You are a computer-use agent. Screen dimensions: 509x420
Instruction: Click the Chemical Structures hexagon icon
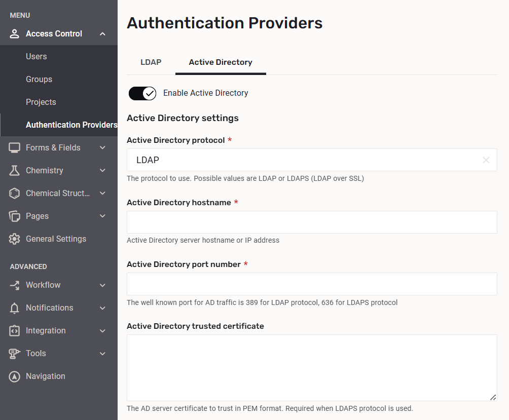click(15, 194)
